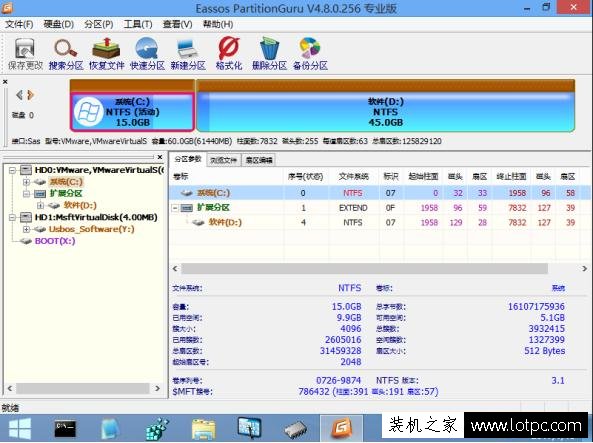
Task: Click the PartitionGuru taskbar icon
Action: click(x=342, y=428)
